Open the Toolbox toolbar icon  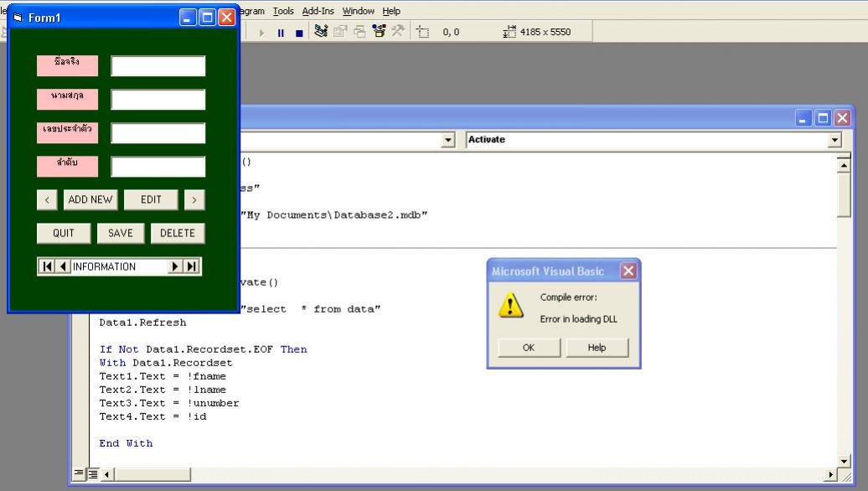[397, 32]
